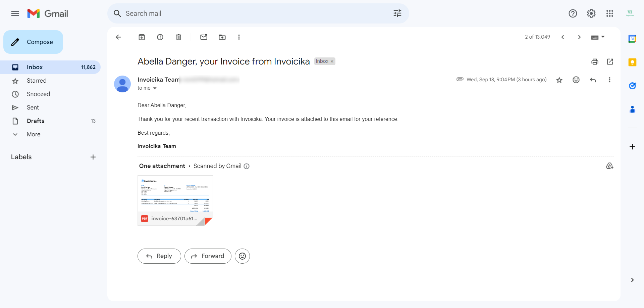Create a new label with plus icon
Image resolution: width=644 pixels, height=308 pixels.
point(93,157)
